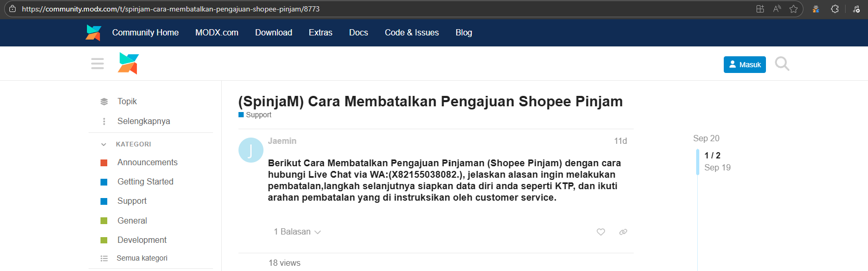Viewport: 868px width, 271px height.
Task: Open Semua kategori list
Action: pyautogui.click(x=142, y=258)
